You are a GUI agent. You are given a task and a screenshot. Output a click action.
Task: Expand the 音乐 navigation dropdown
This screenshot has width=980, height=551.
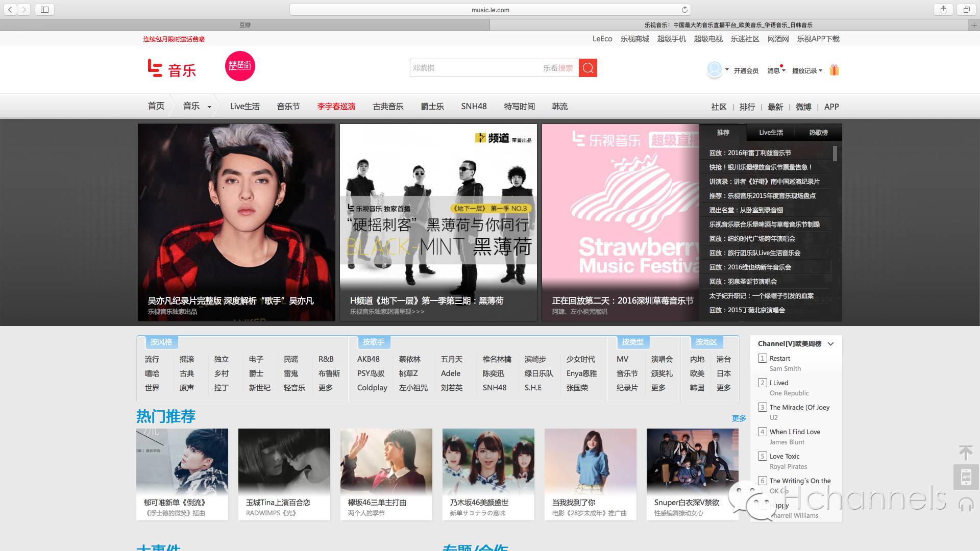pos(209,107)
